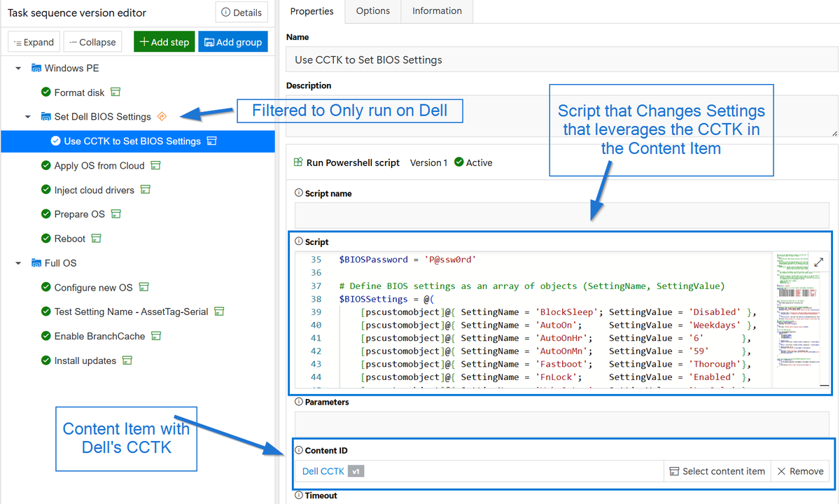The height and width of the screenshot is (504, 840).
Task: Collapse the Set Dell BIOS Settings group arrow
Action: [28, 117]
